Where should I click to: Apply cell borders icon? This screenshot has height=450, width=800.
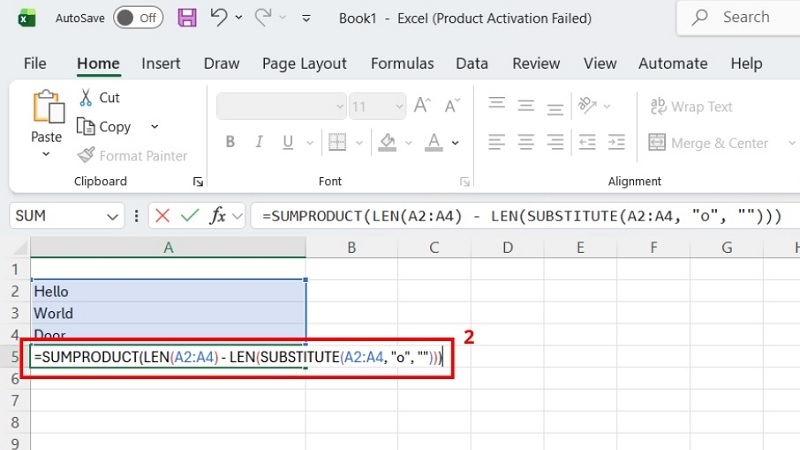pyautogui.click(x=337, y=142)
